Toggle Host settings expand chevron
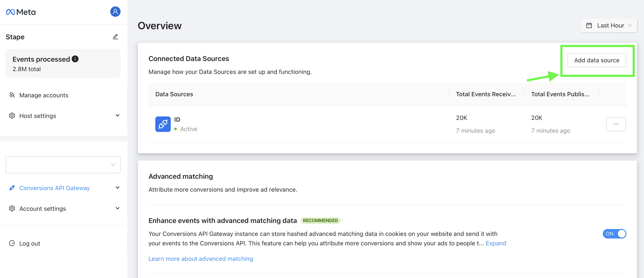644x278 pixels. pos(117,116)
